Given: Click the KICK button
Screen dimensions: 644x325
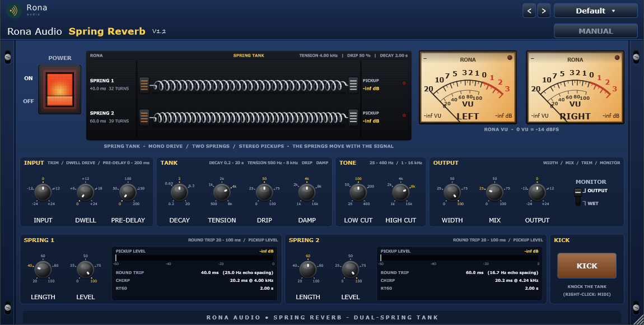Looking at the screenshot, I should click(x=586, y=266).
